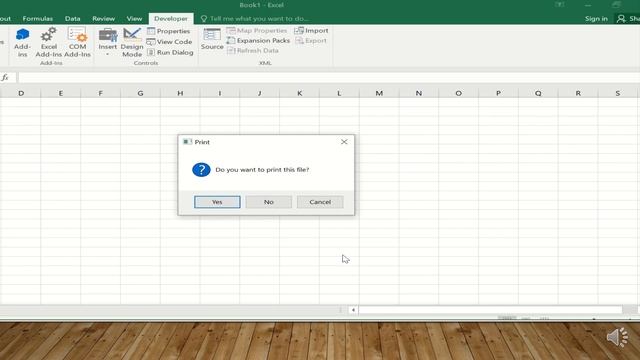Click Sign in link
This screenshot has width=640, height=360.
coord(596,19)
